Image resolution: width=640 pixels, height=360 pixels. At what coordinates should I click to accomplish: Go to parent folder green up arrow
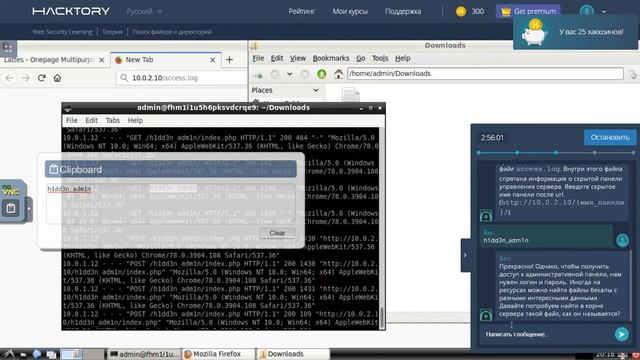[322, 74]
